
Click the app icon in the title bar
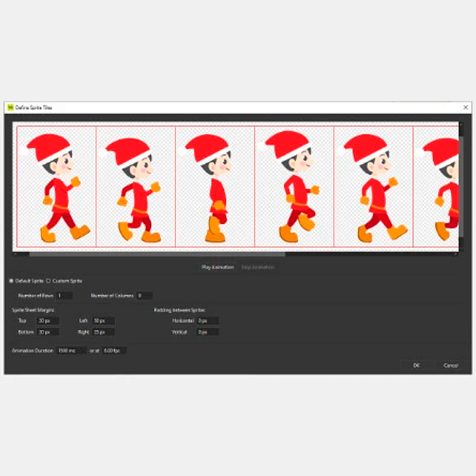10,107
